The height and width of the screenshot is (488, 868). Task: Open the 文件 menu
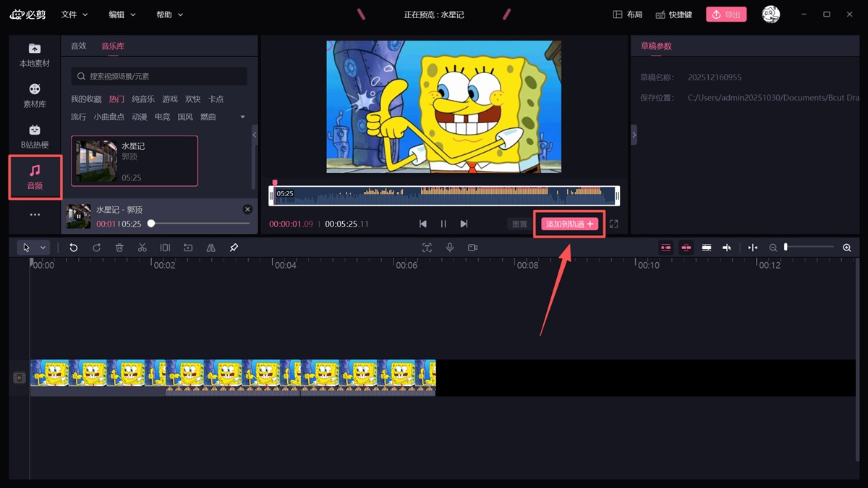tap(74, 14)
